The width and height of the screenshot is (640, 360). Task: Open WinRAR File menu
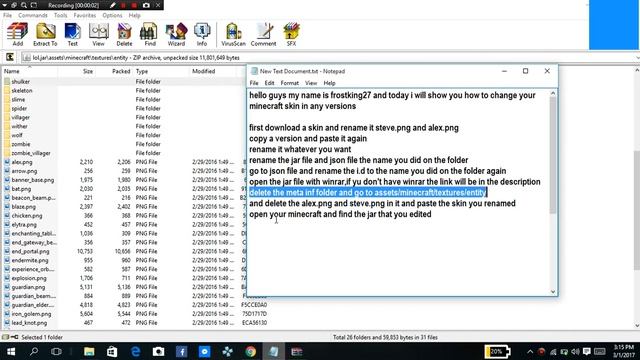click(7, 15)
